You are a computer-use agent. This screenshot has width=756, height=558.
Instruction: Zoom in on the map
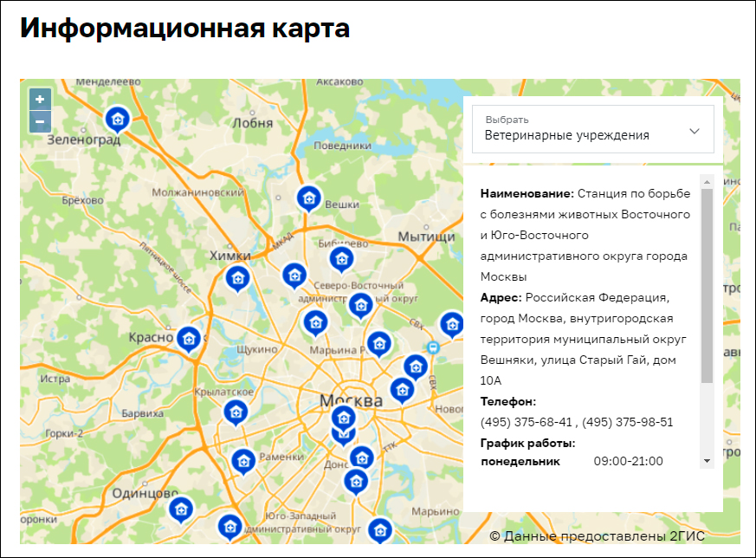(40, 100)
